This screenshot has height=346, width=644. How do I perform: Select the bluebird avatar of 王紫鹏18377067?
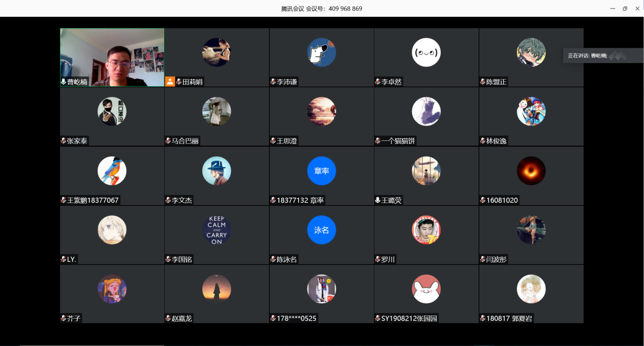pos(112,171)
